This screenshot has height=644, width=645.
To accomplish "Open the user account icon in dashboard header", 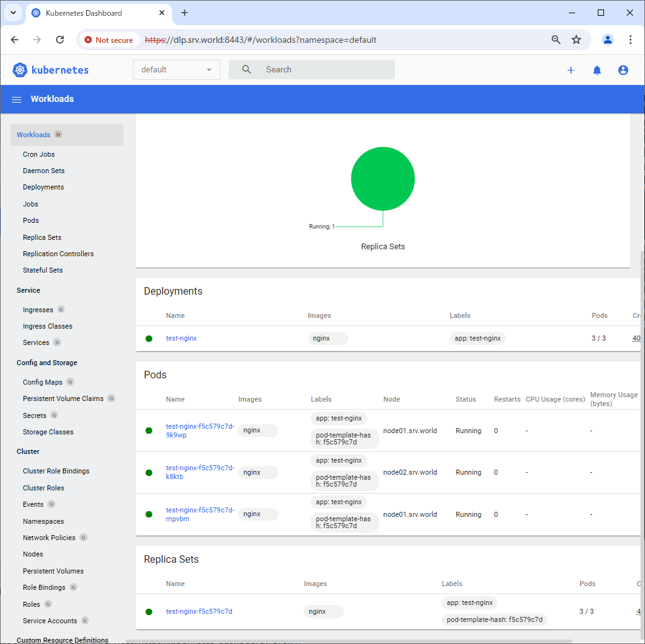I will (x=623, y=71).
